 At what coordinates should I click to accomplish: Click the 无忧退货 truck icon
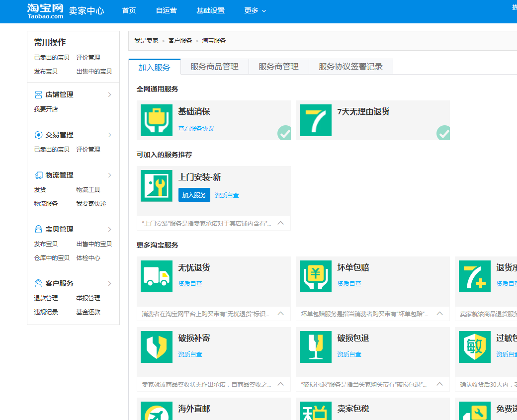tap(156, 276)
